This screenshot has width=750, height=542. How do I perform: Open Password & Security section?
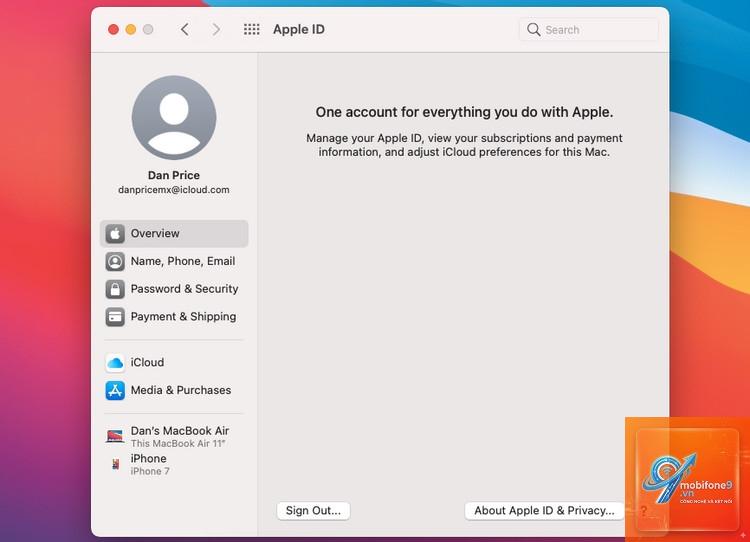[x=174, y=289]
